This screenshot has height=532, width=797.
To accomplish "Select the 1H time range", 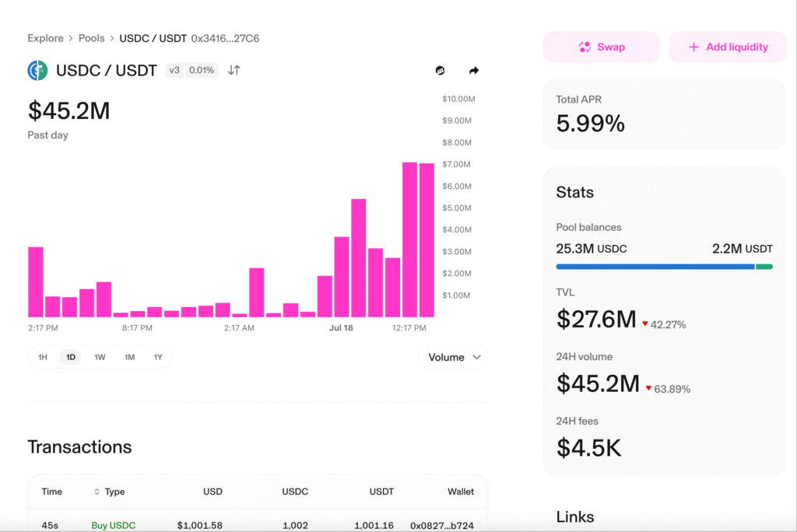I will (43, 357).
